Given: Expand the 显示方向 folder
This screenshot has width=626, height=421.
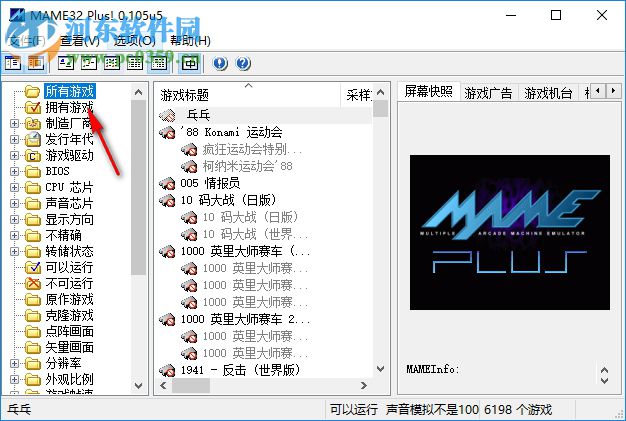Looking at the screenshot, I should coord(14,219).
